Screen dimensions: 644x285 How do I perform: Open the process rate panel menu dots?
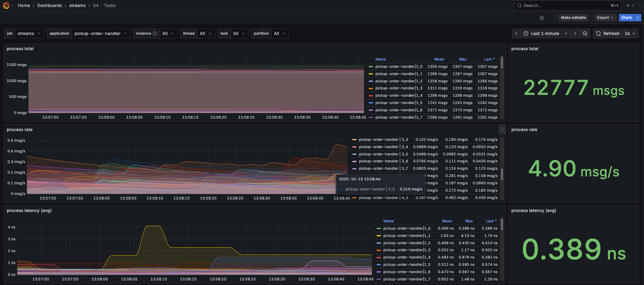point(502,130)
